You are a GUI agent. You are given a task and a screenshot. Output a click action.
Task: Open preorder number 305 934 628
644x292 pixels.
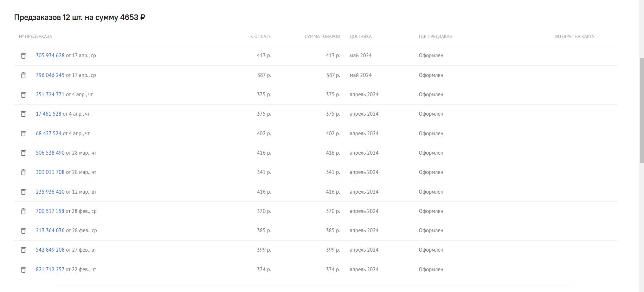pos(50,56)
